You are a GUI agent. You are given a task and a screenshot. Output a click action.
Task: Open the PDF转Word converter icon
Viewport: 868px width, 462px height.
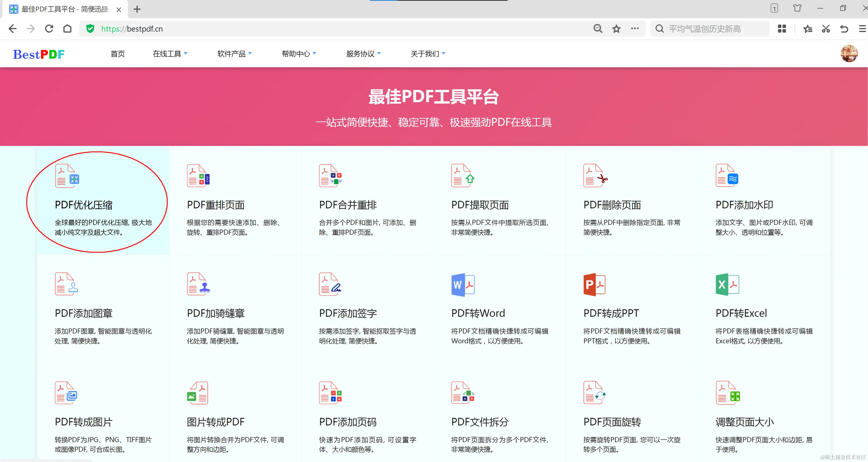(x=463, y=285)
